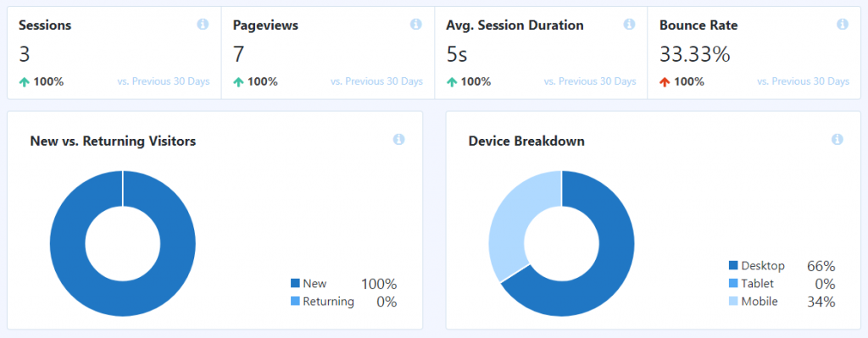Click the New vs. Returning Visitors heading
The width and height of the screenshot is (868, 338).
pos(113,141)
